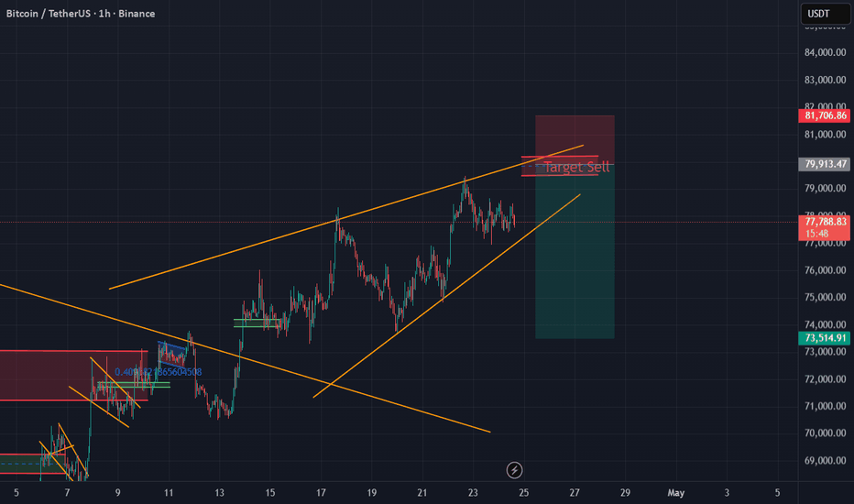The height and width of the screenshot is (504, 854).
Task: Click the 77,788.83 current price label
Action: pyautogui.click(x=824, y=221)
